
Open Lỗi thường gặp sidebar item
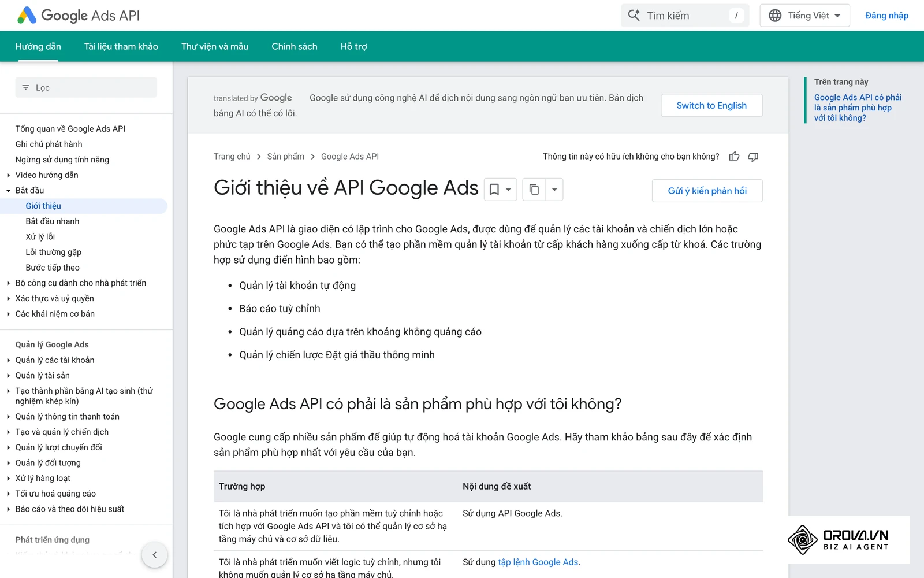[54, 252]
